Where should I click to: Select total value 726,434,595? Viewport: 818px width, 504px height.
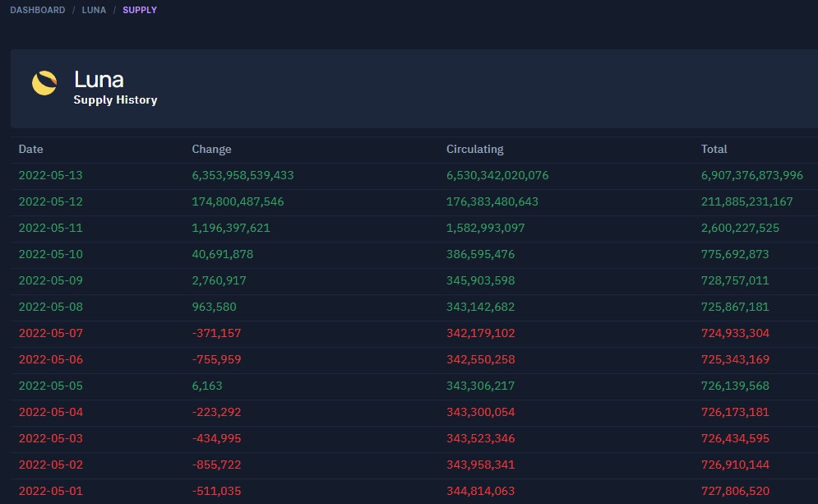[735, 438]
